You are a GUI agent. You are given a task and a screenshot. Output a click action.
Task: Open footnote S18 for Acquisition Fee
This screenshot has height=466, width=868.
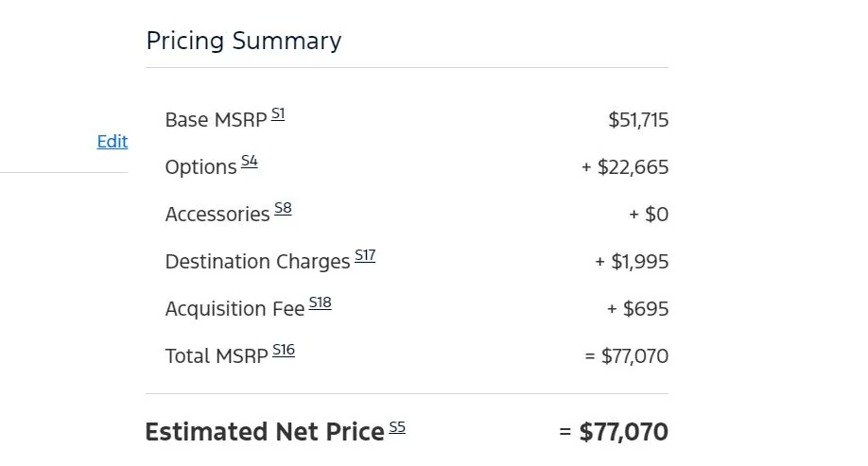[x=320, y=302]
